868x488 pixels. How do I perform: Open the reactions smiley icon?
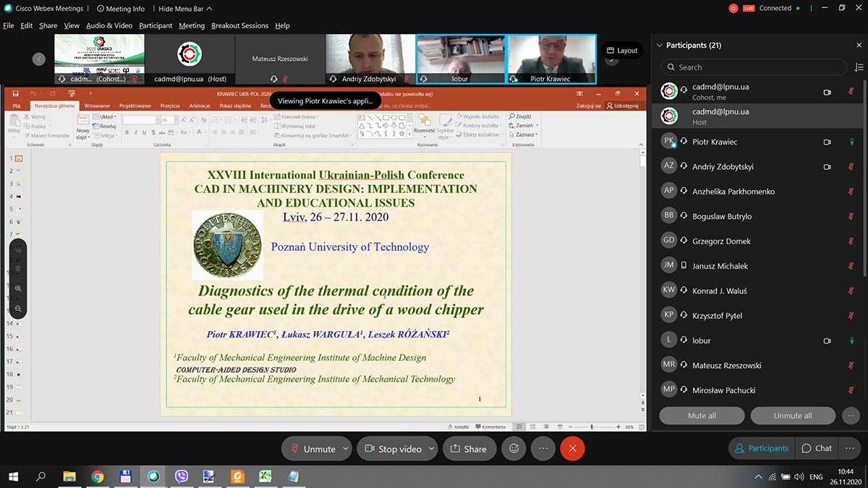pyautogui.click(x=514, y=448)
